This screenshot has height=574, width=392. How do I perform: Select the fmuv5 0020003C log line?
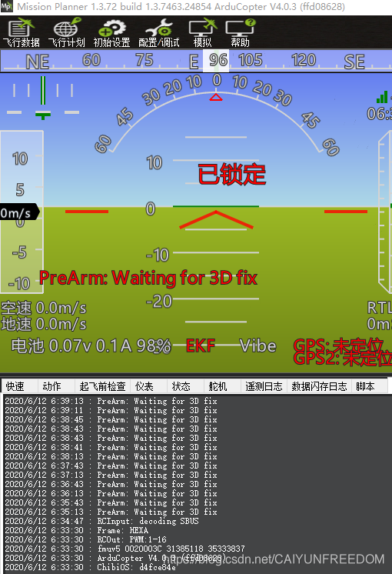[125, 549]
